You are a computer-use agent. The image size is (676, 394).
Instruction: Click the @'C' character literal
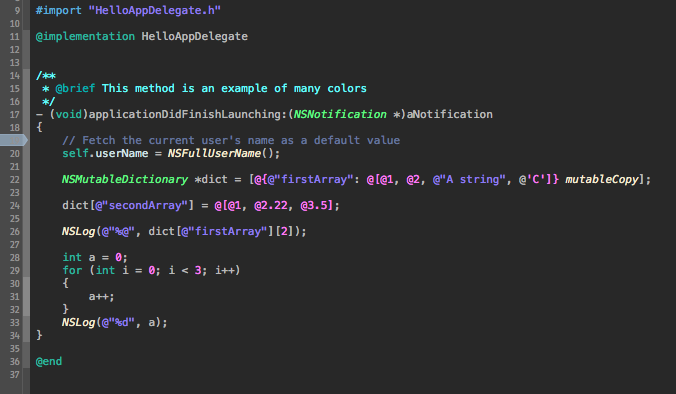(532, 179)
